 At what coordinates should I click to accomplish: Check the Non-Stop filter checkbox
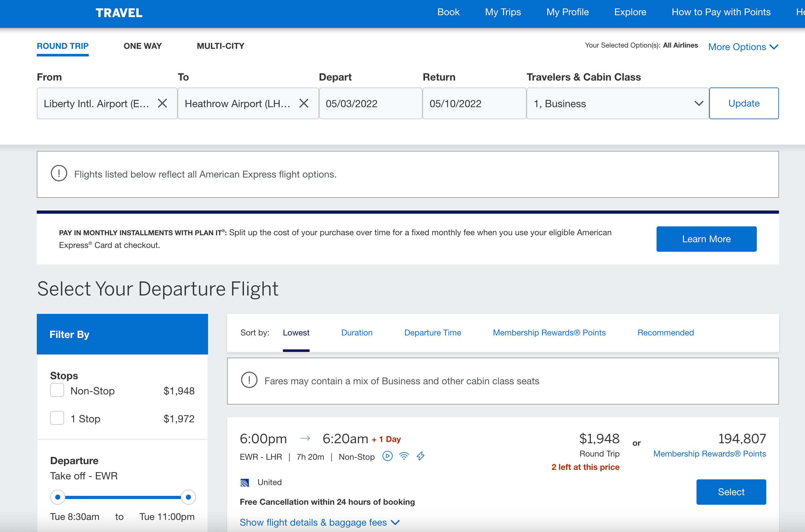coord(57,390)
